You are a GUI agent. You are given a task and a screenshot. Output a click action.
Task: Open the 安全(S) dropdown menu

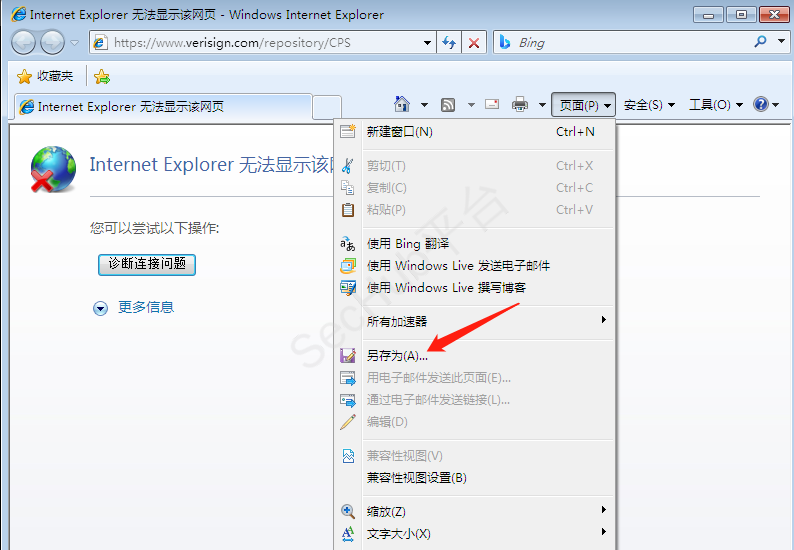(649, 105)
